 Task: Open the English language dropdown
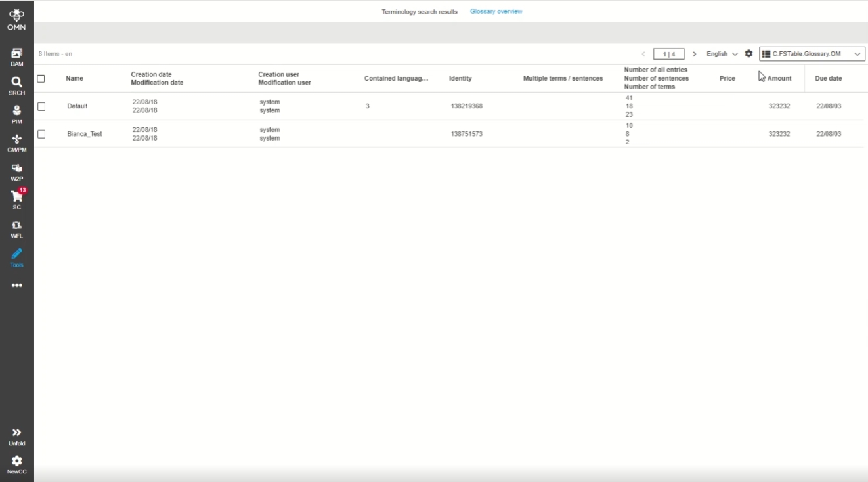[722, 54]
